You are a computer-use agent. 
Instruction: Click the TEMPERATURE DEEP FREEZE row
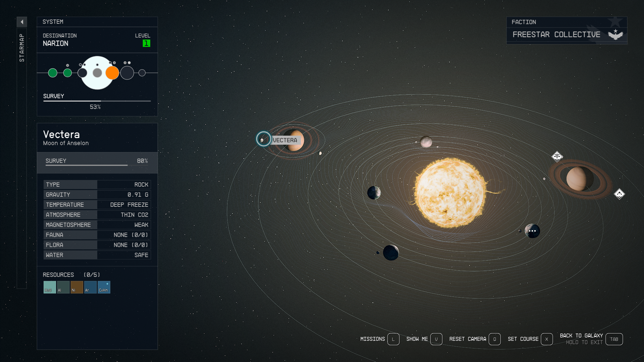(97, 205)
